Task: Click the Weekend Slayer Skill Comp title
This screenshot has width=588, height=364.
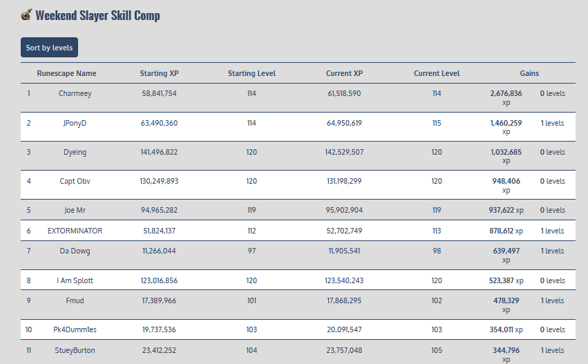Action: point(97,15)
